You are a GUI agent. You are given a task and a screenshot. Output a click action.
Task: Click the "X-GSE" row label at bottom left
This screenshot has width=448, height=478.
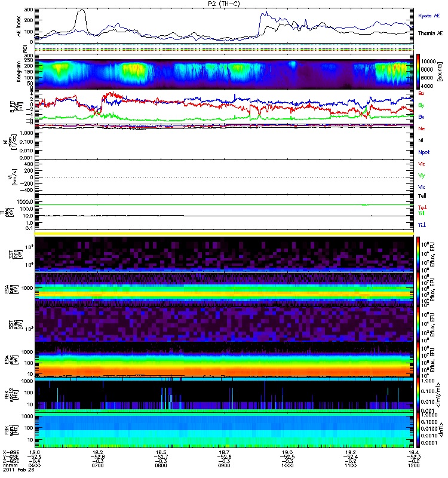point(11,452)
